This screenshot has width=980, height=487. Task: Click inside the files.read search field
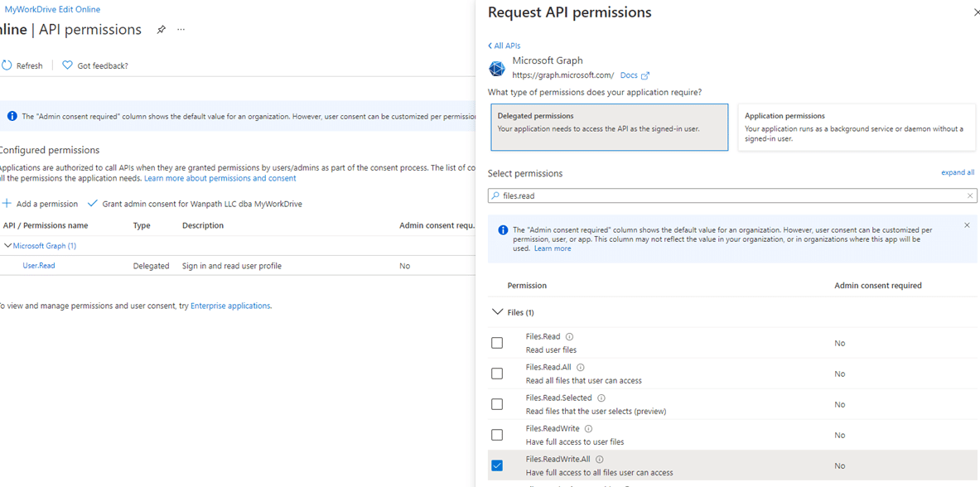729,196
